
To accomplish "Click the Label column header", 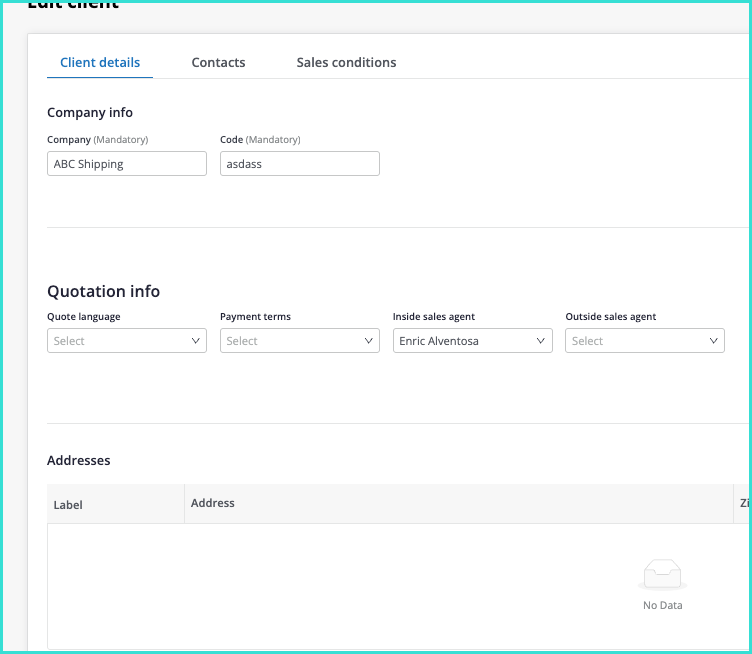I will coord(68,505).
